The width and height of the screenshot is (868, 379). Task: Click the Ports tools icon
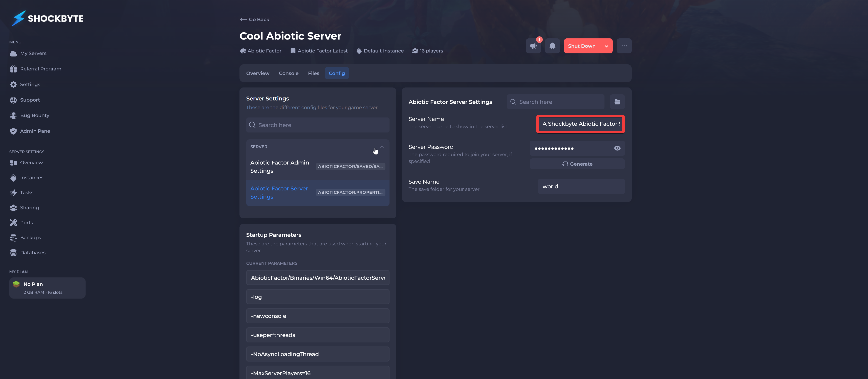pos(13,222)
